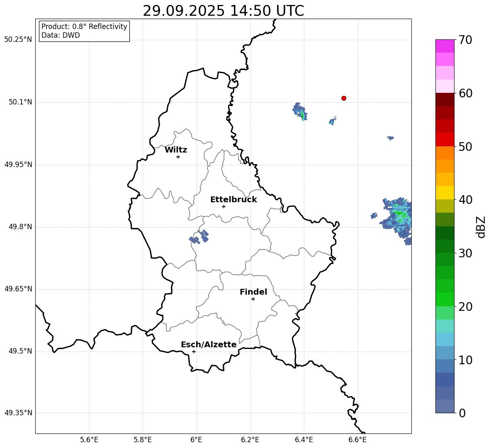Click the Findel station cross marker
The height and width of the screenshot is (448, 491).
tap(253, 299)
